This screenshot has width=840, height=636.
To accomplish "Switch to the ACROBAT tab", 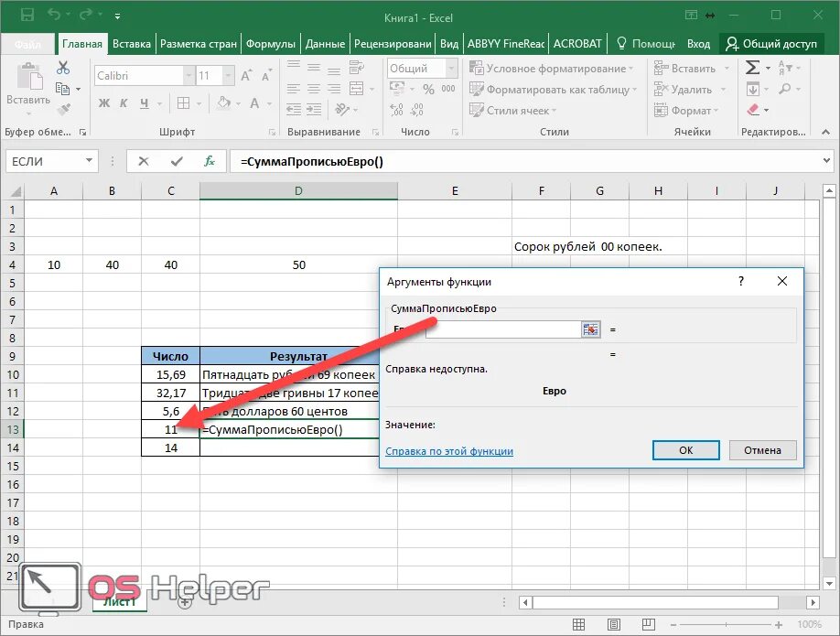I will 577,44.
